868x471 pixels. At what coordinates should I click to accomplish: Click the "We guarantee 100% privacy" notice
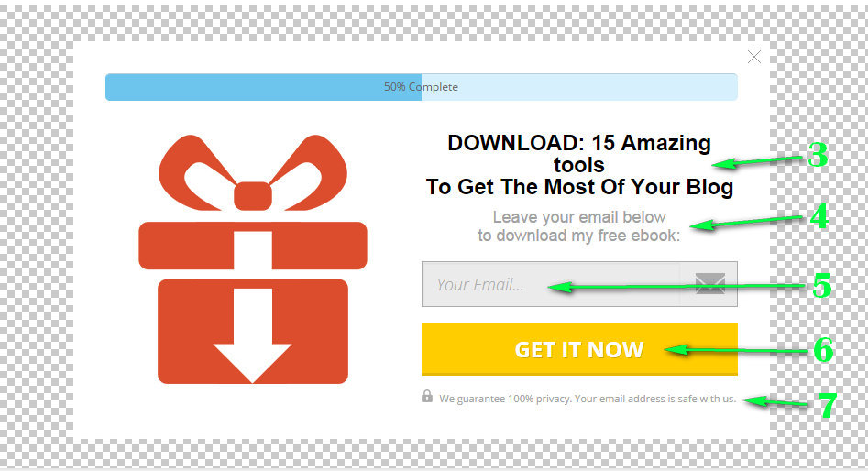(x=588, y=399)
